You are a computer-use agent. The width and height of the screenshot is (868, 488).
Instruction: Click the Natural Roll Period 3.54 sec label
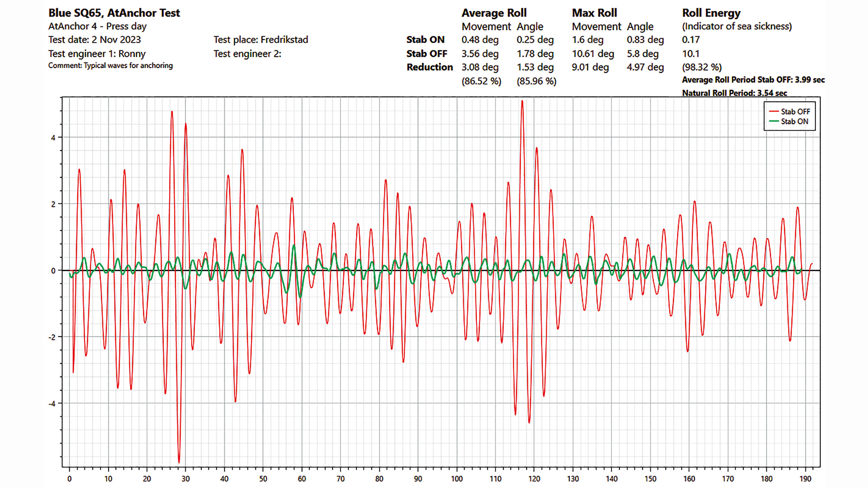point(734,93)
